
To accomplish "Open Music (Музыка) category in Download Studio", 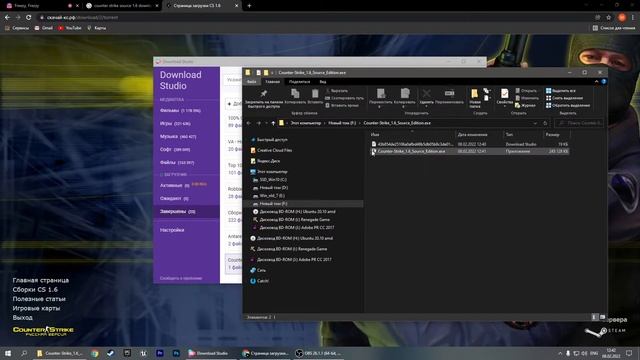I will [x=178, y=136].
